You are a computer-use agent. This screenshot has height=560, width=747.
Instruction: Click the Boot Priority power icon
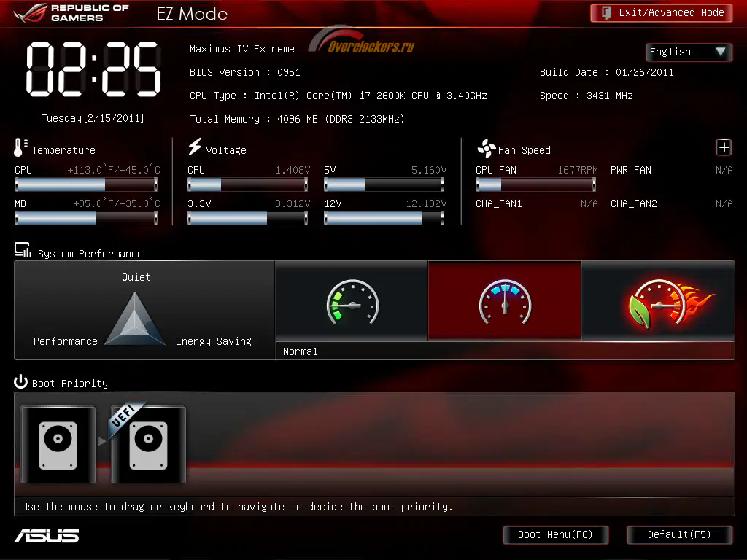pos(20,381)
